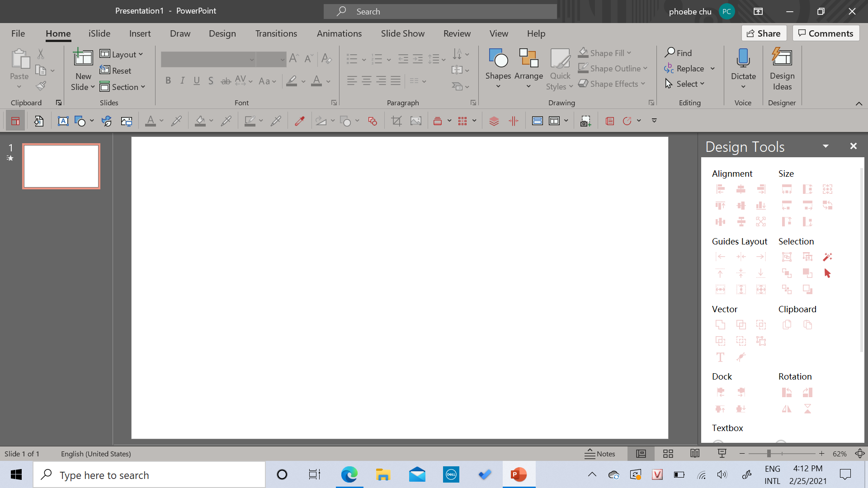
Task: Click the Align Left icon in Design Tools
Action: pyautogui.click(x=721, y=189)
